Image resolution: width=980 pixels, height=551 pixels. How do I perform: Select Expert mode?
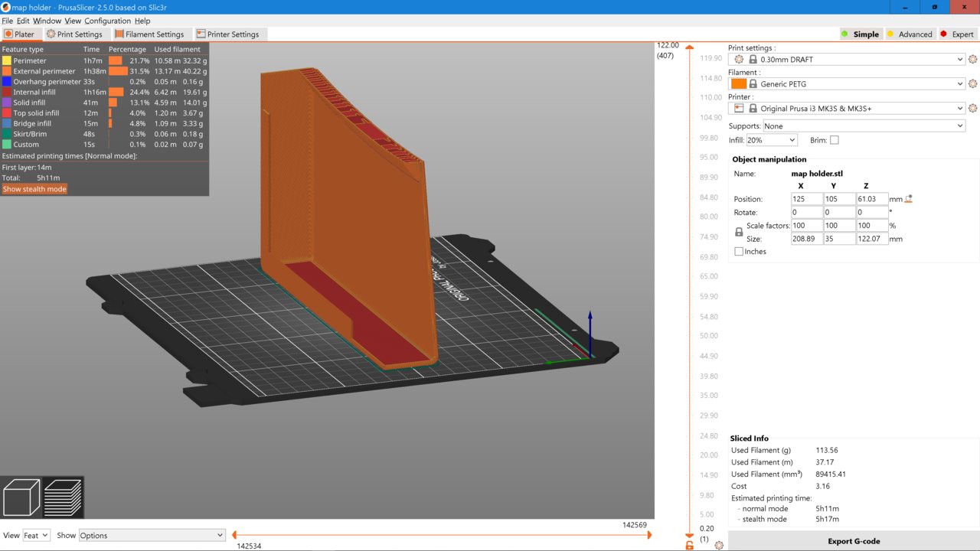[x=957, y=34]
